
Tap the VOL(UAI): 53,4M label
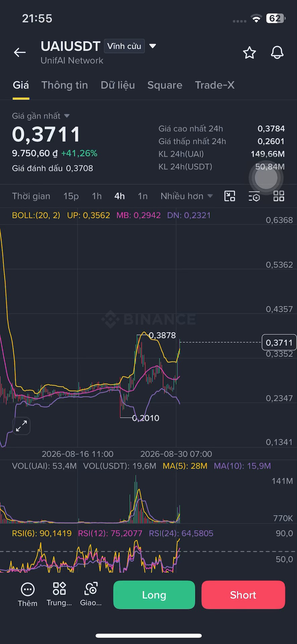pyautogui.click(x=44, y=466)
